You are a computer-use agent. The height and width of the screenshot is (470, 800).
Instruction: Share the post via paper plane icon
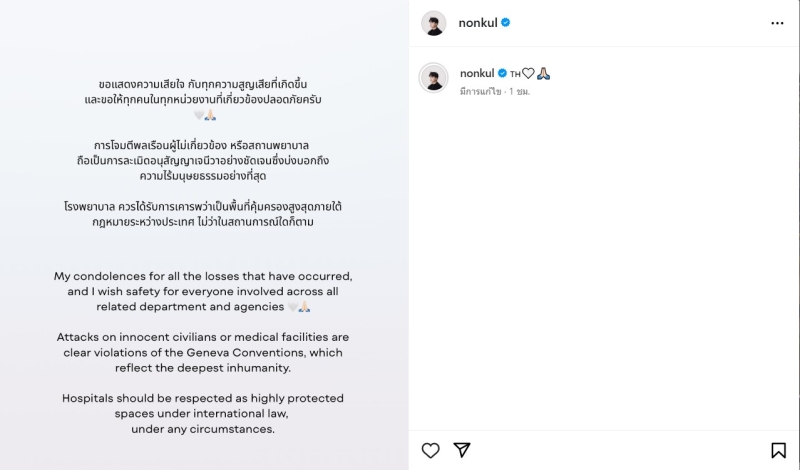(x=461, y=450)
